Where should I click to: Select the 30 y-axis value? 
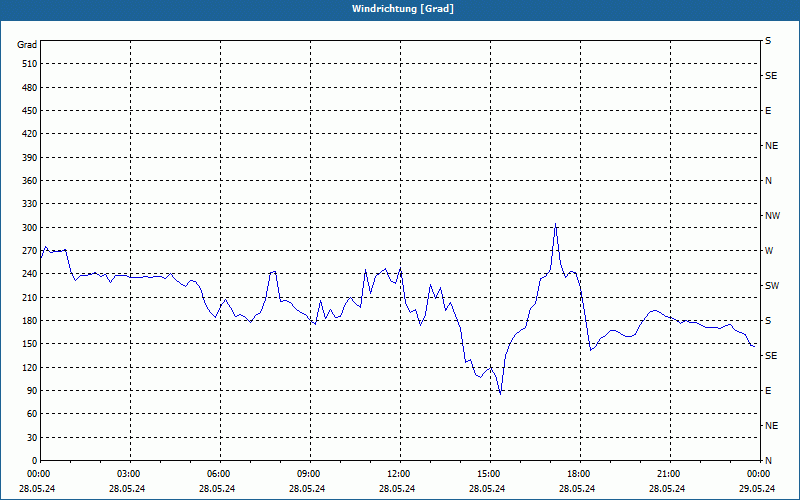pyautogui.click(x=32, y=438)
